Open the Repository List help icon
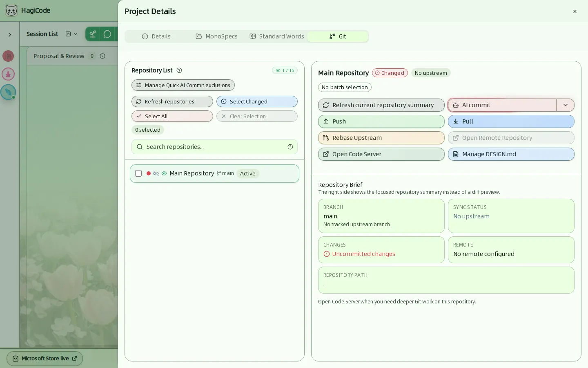The height and width of the screenshot is (368, 588). [x=179, y=70]
